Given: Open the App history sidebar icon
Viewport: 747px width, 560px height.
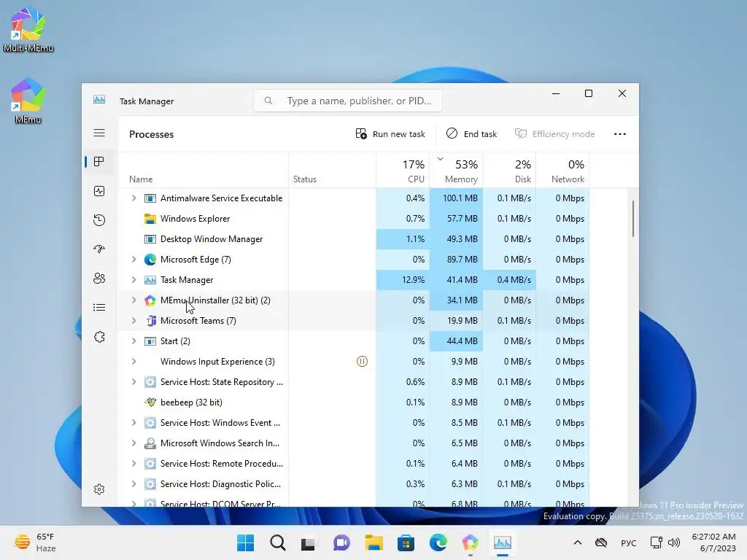Looking at the screenshot, I should [99, 220].
